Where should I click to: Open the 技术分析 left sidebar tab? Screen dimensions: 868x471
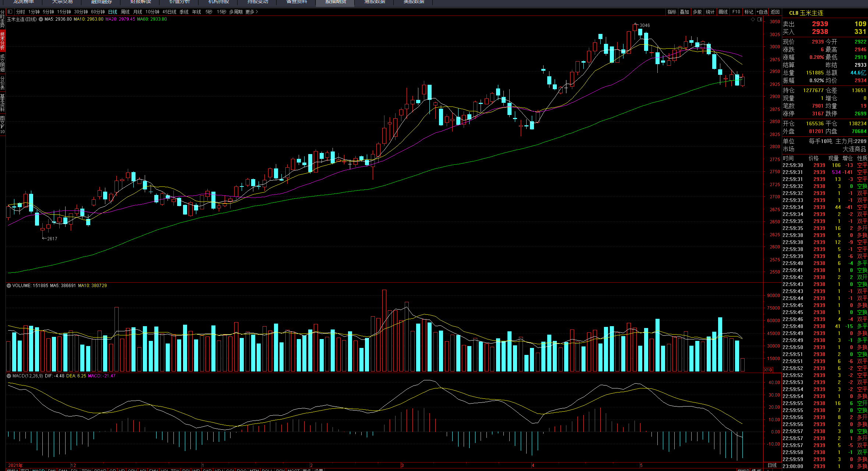3,41
